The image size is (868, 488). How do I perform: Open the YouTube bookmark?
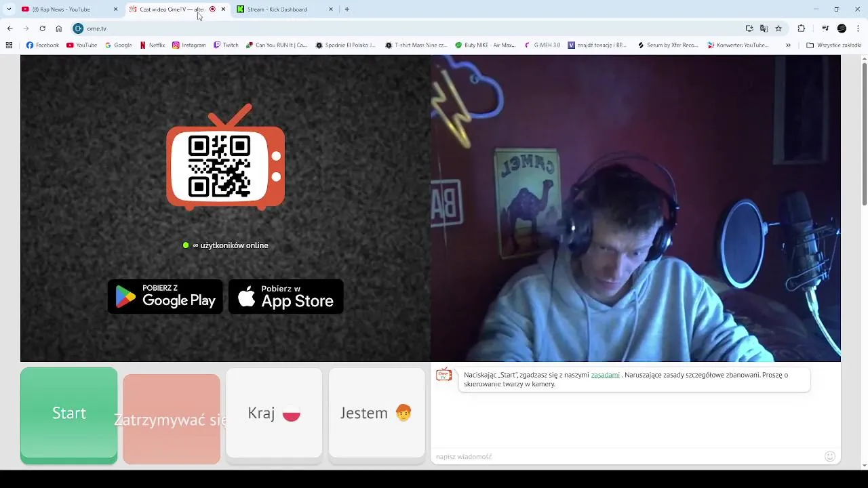(x=82, y=45)
